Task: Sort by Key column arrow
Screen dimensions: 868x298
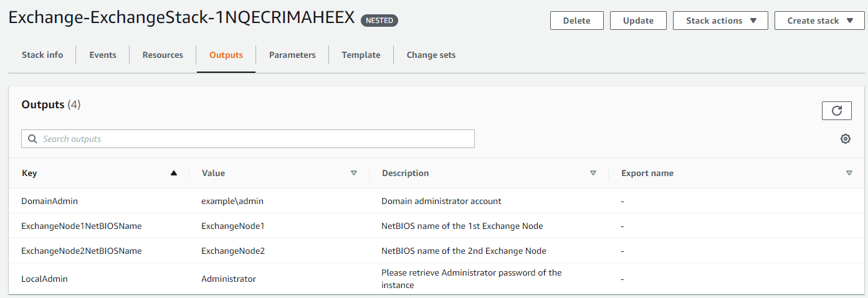Action: point(174,173)
